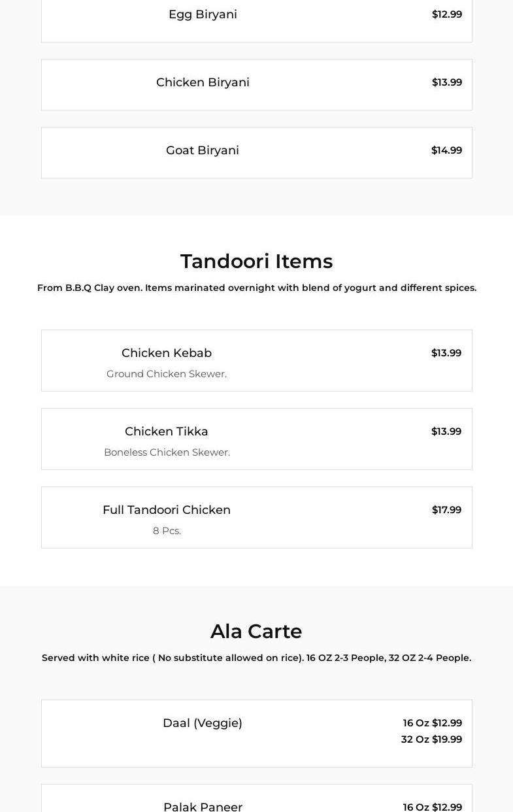
Task: Select the Daal (Veggie) menu item
Action: tap(203, 723)
